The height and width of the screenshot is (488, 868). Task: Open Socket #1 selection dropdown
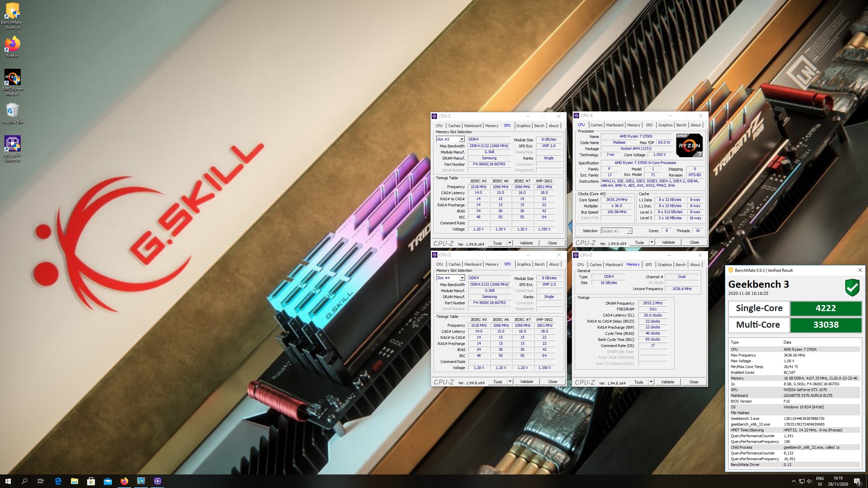(629, 231)
